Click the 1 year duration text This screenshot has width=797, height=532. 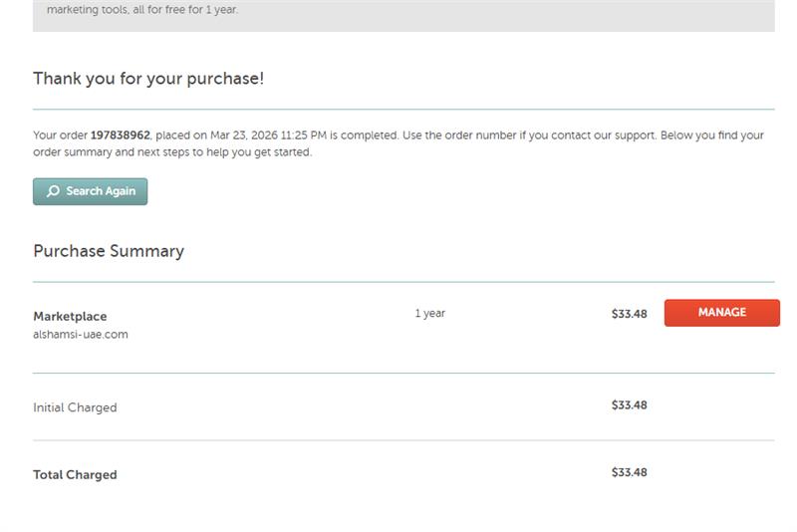429,313
